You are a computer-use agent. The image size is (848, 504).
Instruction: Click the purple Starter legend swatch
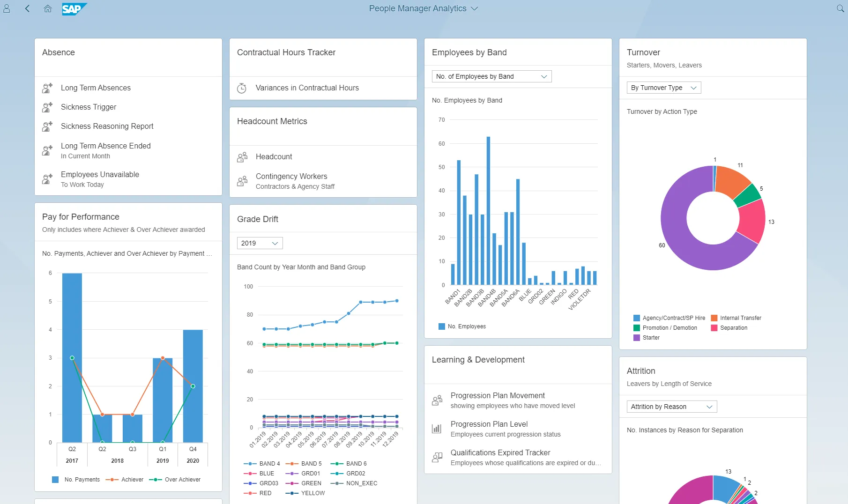[636, 337]
